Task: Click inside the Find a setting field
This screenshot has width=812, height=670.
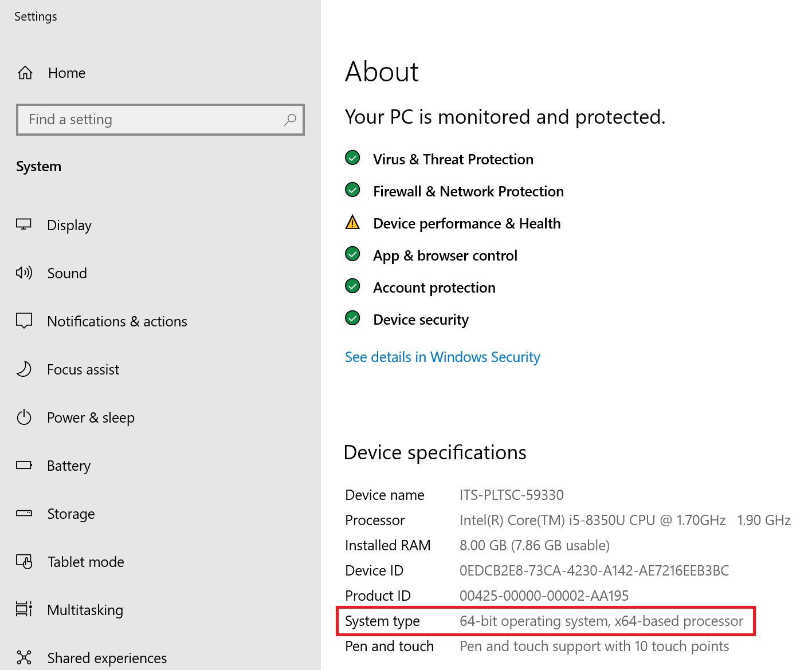Action: pos(143,120)
